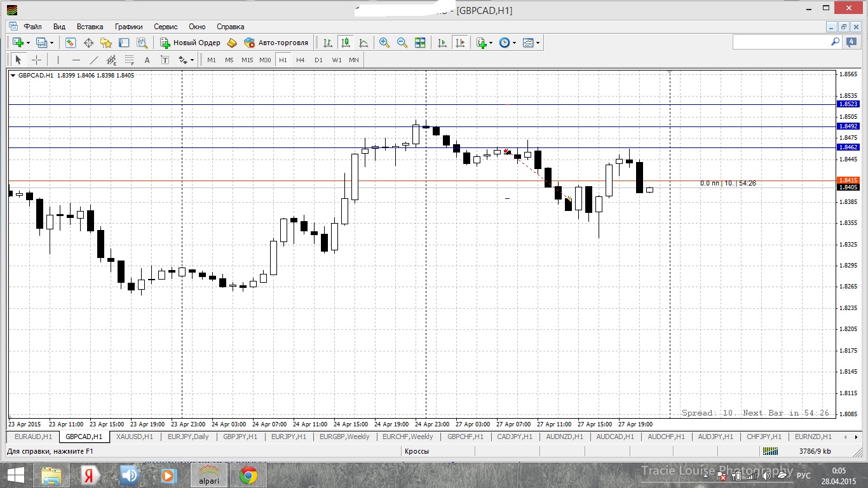The height and width of the screenshot is (488, 868).
Task: Click the Новый Ордер button
Action: tap(190, 43)
